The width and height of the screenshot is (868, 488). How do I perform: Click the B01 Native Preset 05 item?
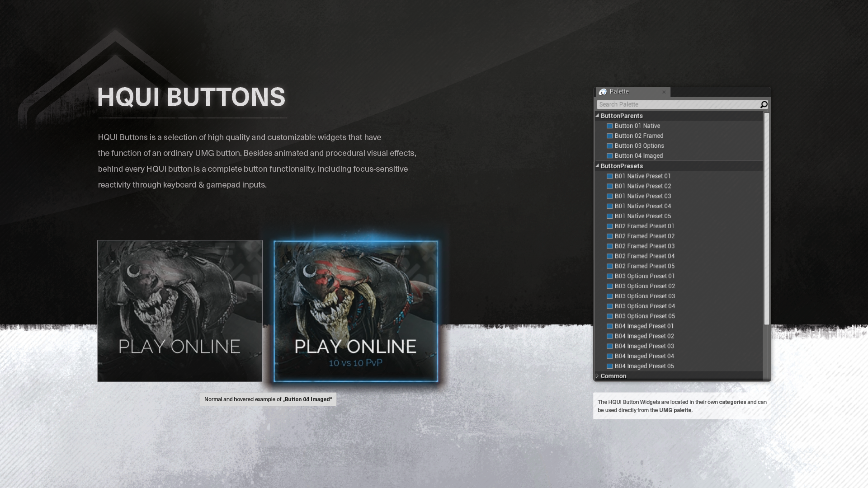[x=643, y=216]
